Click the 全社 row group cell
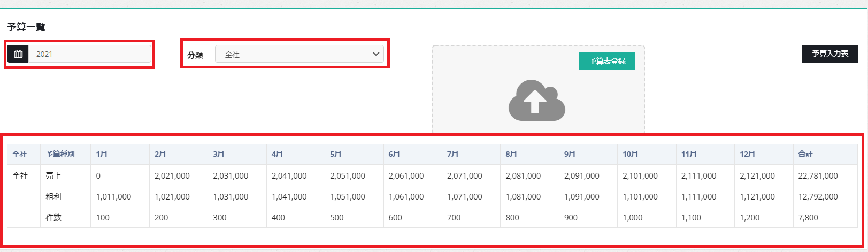Image resolution: width=868 pixels, height=252 pixels. (x=20, y=175)
